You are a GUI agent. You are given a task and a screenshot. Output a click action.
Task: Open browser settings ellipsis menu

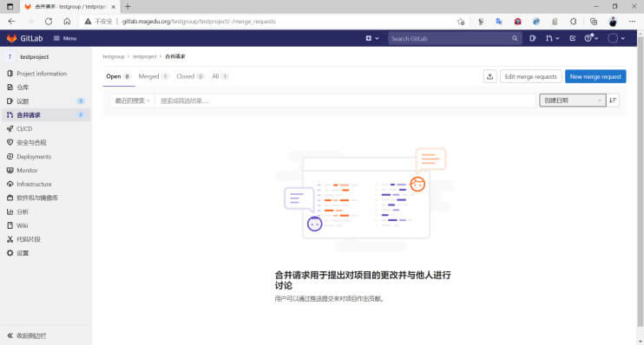point(632,22)
